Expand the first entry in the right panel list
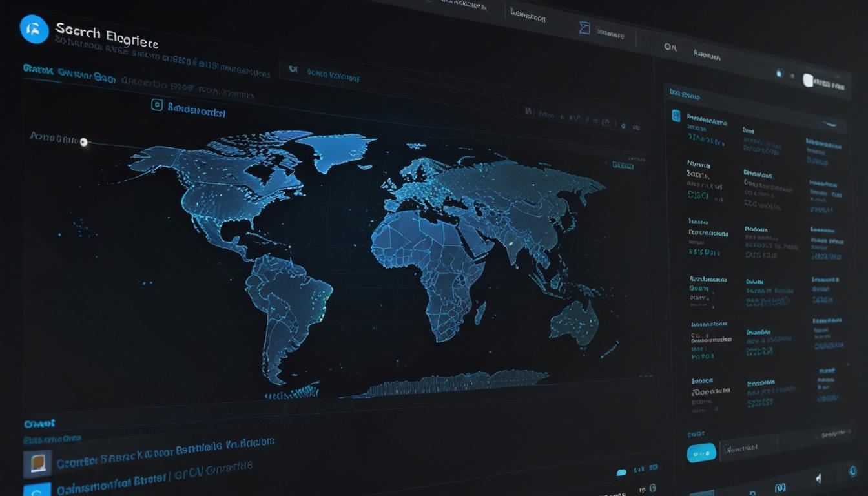Image resolution: width=868 pixels, height=496 pixels. tap(707, 121)
